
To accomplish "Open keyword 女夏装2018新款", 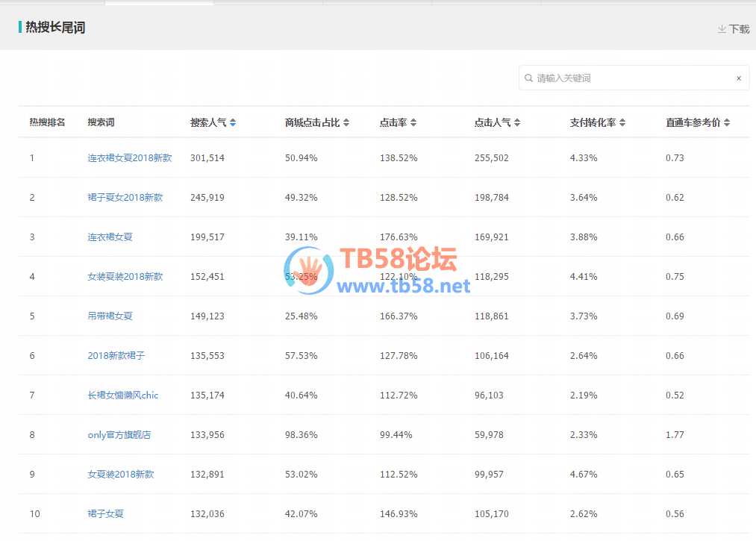I will point(120,475).
